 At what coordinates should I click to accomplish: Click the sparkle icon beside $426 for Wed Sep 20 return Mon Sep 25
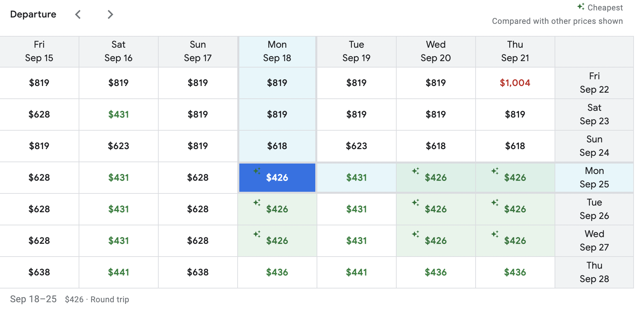pyautogui.click(x=416, y=171)
